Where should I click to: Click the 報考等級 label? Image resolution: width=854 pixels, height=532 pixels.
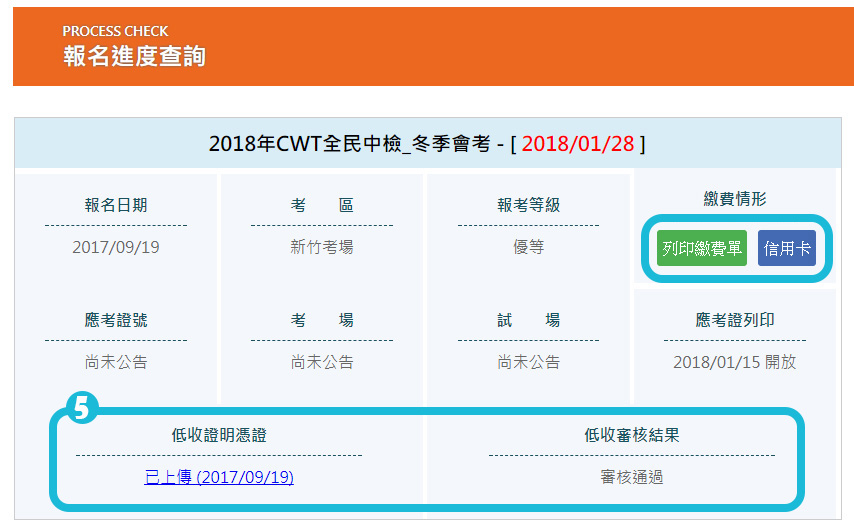528,205
